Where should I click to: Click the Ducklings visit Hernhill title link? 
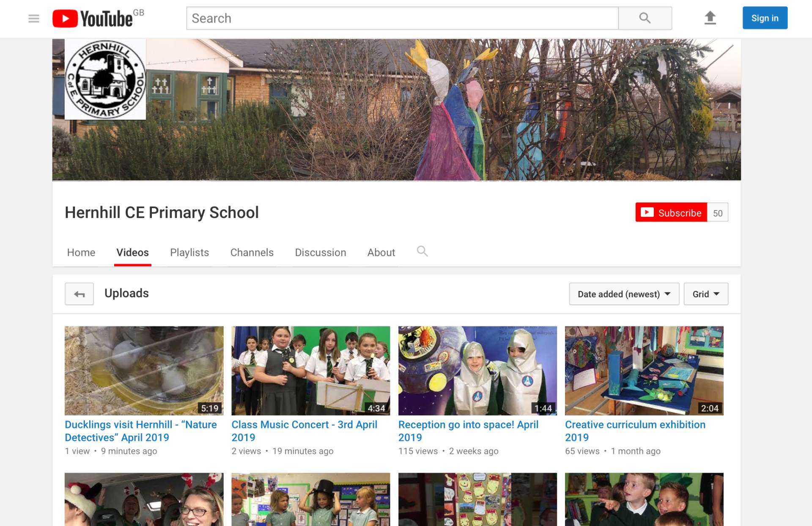click(x=141, y=431)
